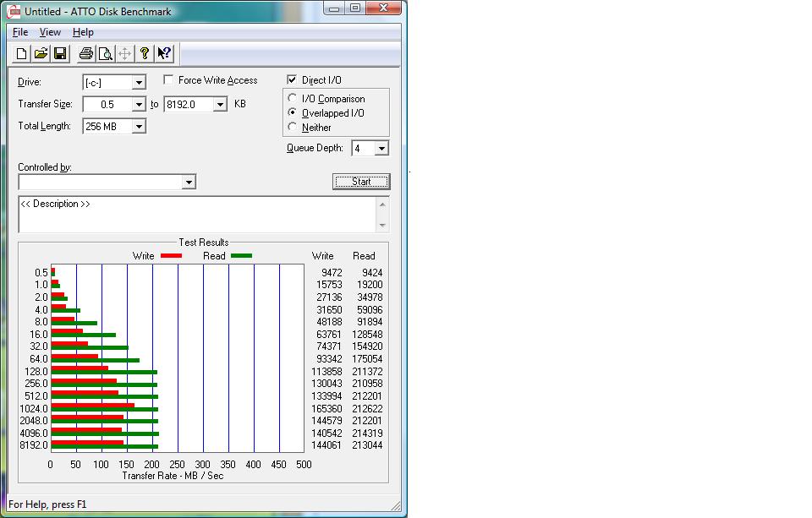Screen dimensions: 812x518
Task: Click the Write column header in results
Action: (x=322, y=256)
